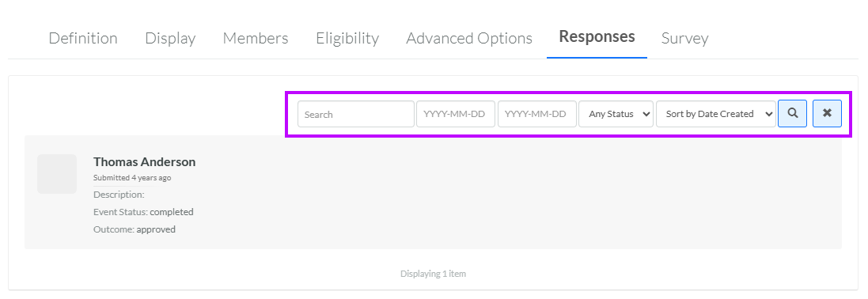Viewport: 868px width, 299px height.
Task: Click the magnifying glass search button
Action: (x=792, y=114)
